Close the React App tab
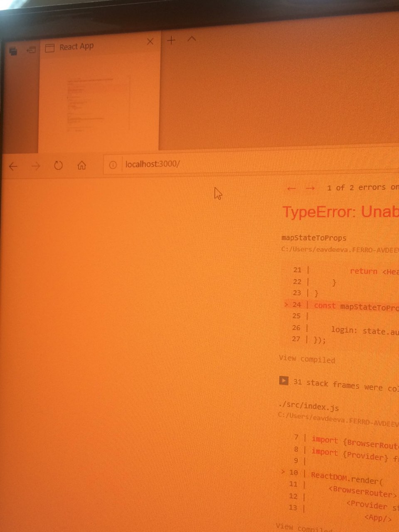 point(150,41)
